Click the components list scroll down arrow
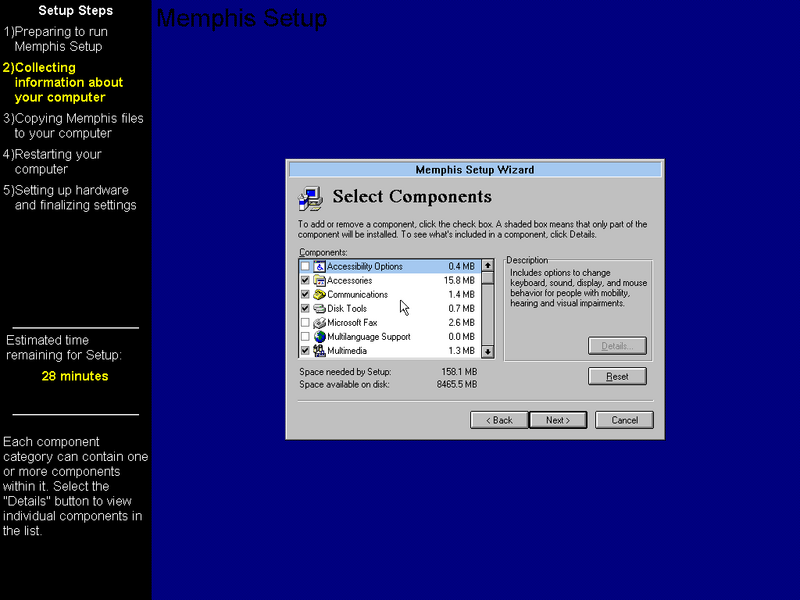Screen dimensions: 800x600 pyautogui.click(x=488, y=352)
